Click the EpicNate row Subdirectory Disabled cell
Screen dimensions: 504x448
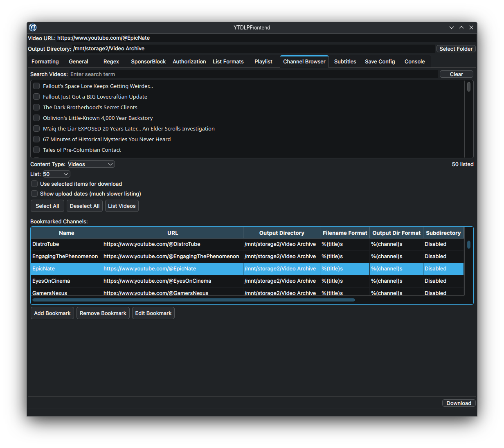pos(443,268)
